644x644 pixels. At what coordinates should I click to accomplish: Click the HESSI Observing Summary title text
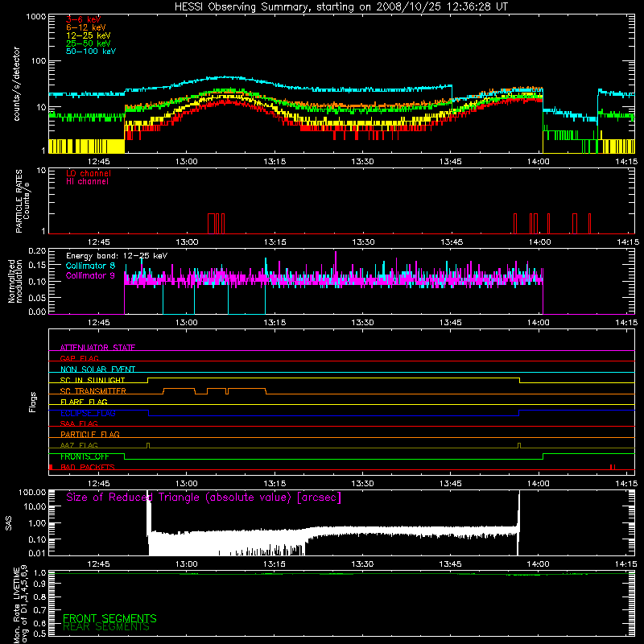pyautogui.click(x=341, y=7)
